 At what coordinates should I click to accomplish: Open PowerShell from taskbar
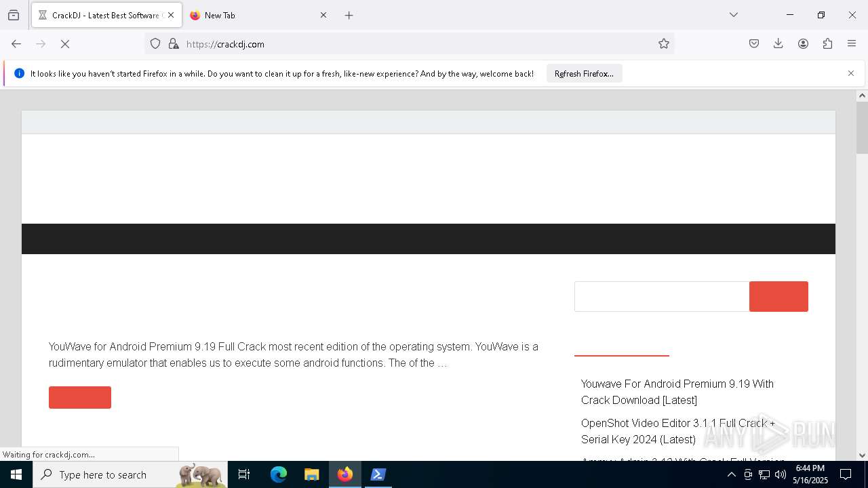(378, 474)
